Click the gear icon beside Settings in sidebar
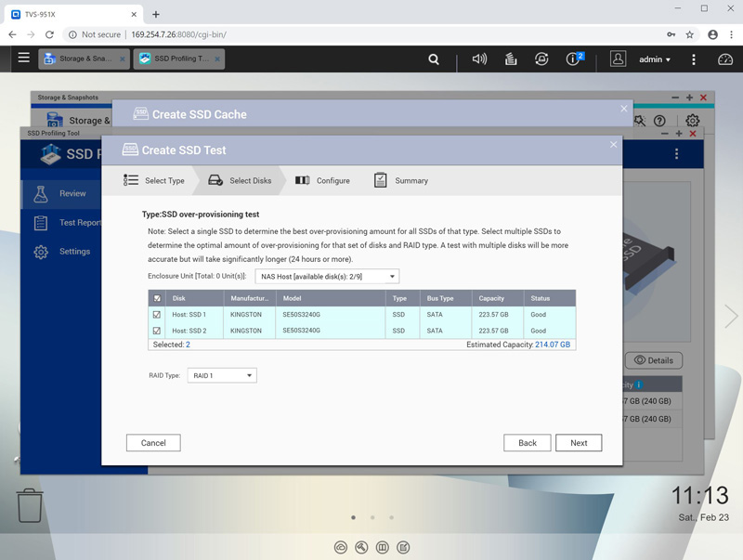 tap(41, 252)
